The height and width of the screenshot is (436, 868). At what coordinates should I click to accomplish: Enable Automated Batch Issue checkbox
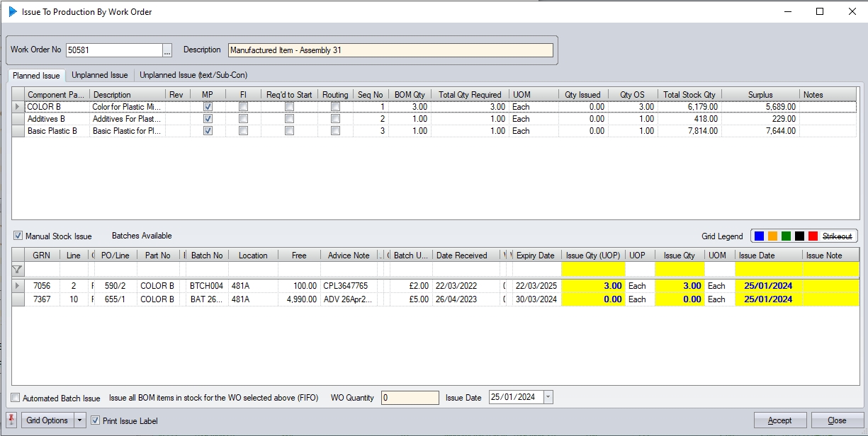coord(16,398)
